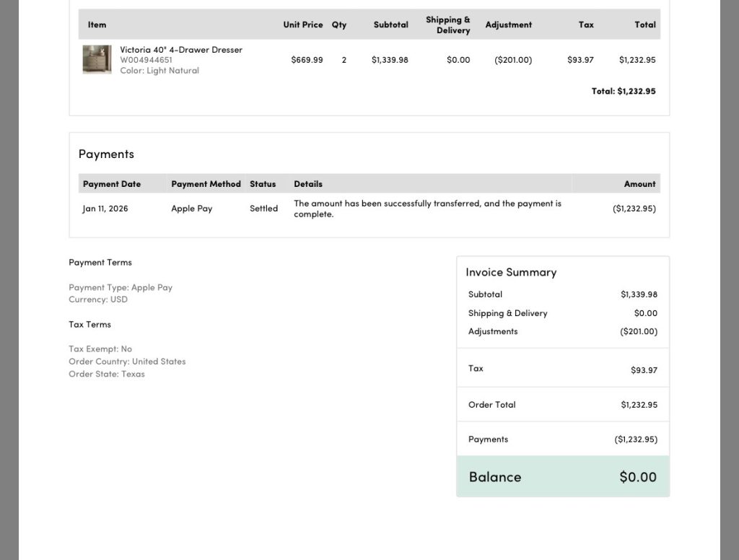This screenshot has height=560, width=739.
Task: Click the Item column header
Action: click(x=97, y=25)
